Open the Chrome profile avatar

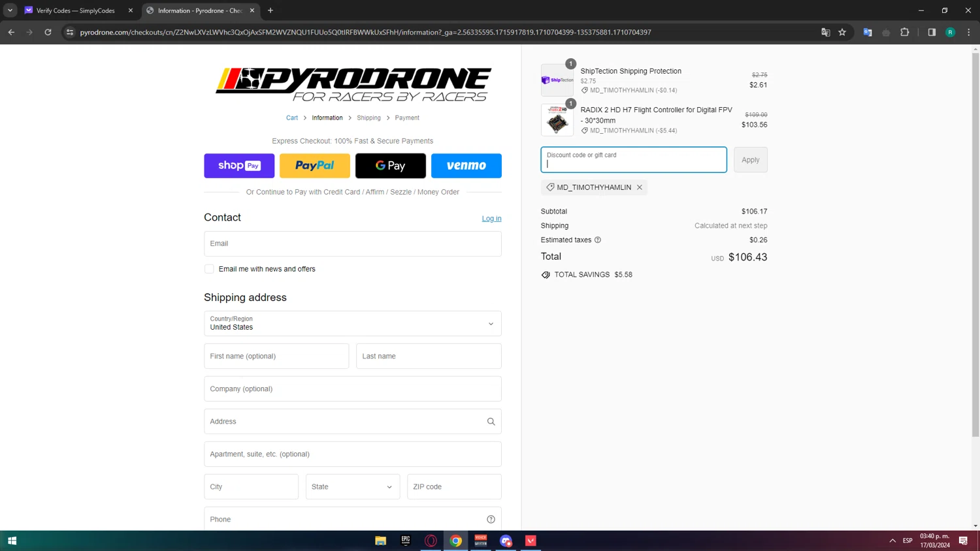[951, 32]
